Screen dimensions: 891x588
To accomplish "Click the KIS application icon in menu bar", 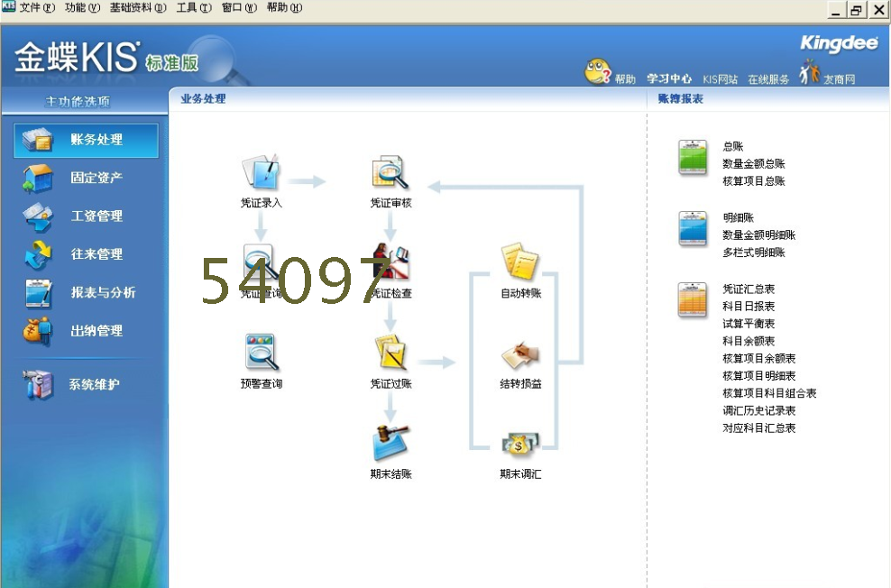I will tap(8, 6).
